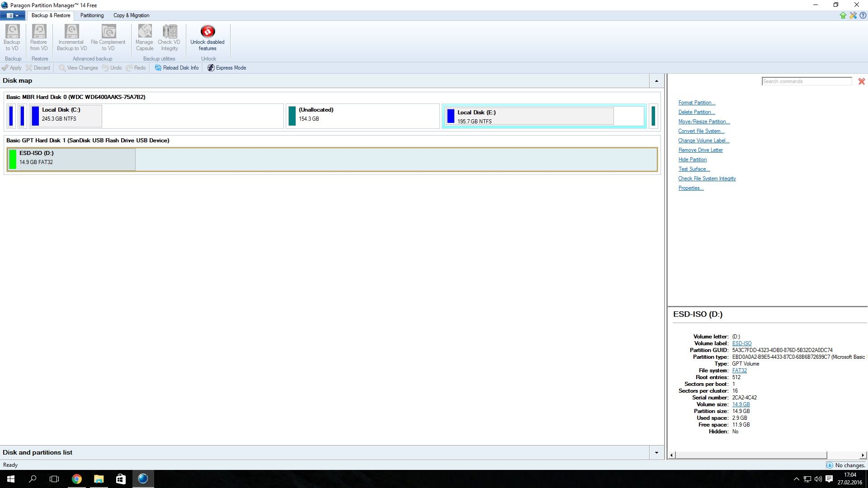Open the Manage Capsule tool
868x488 pixels.
click(x=145, y=37)
